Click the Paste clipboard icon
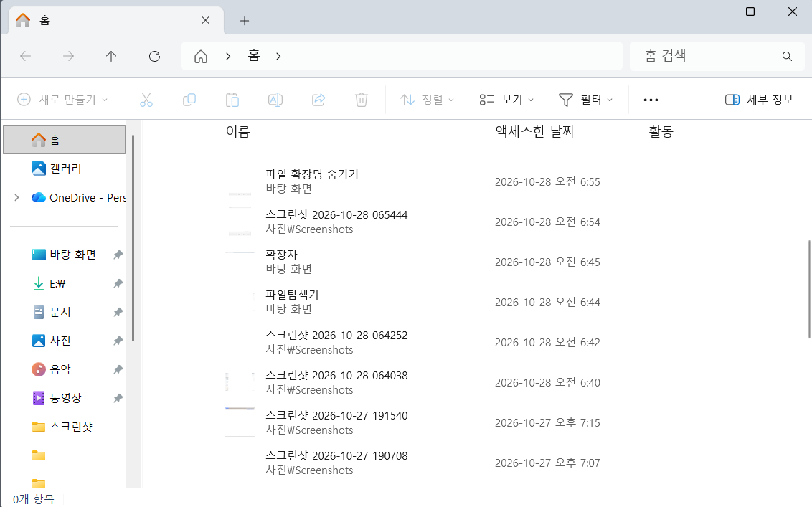 pos(232,100)
